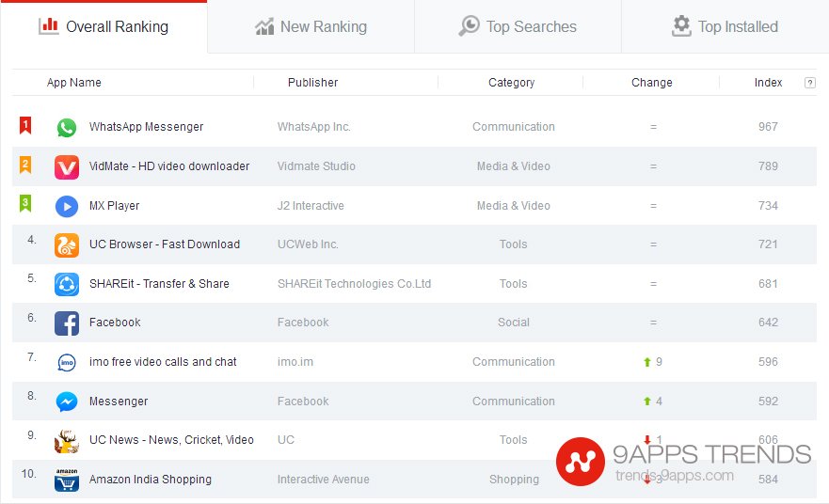Open imo free video calls and chat
This screenshot has width=829, height=504.
click(163, 362)
